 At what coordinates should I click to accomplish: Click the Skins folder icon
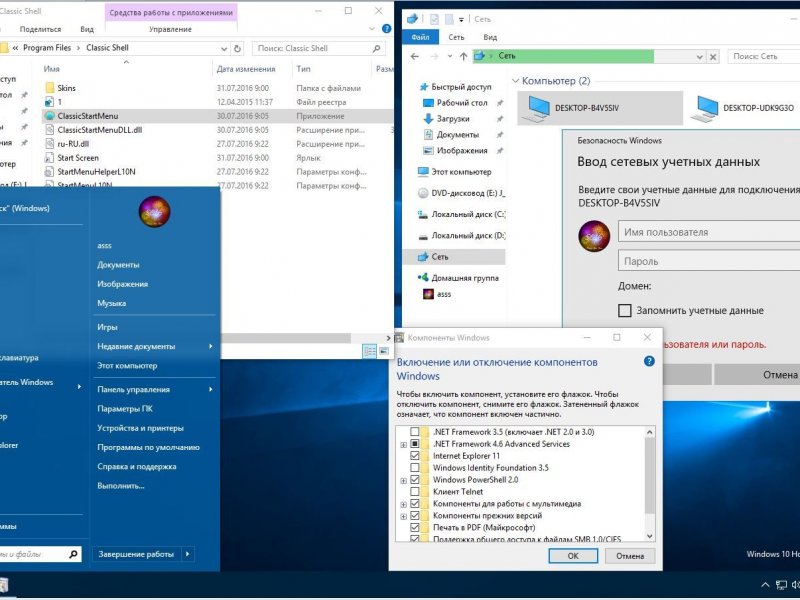(49, 88)
